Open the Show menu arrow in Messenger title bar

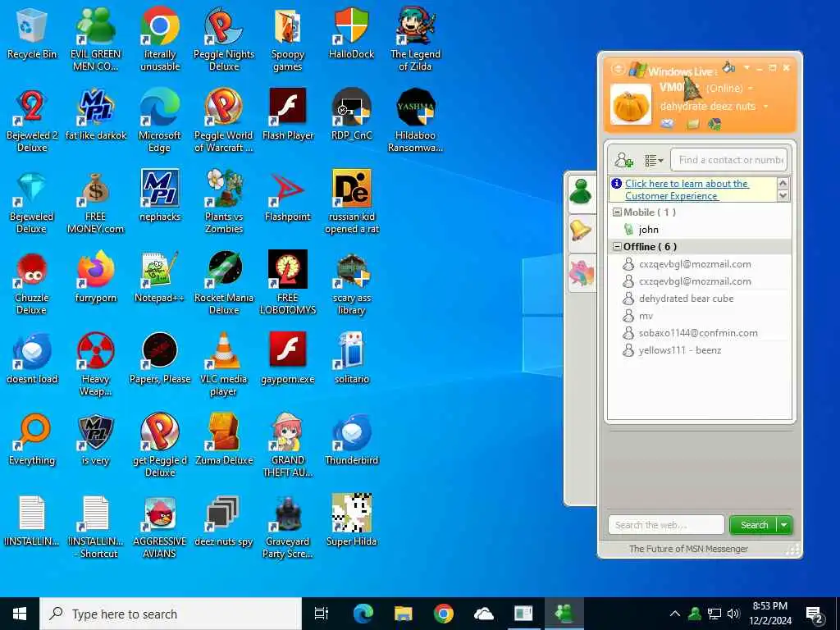click(x=746, y=68)
